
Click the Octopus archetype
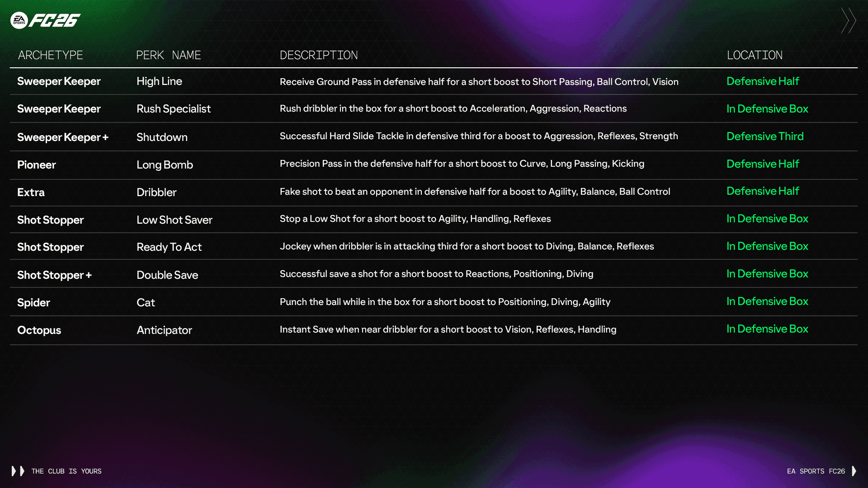pos(39,330)
